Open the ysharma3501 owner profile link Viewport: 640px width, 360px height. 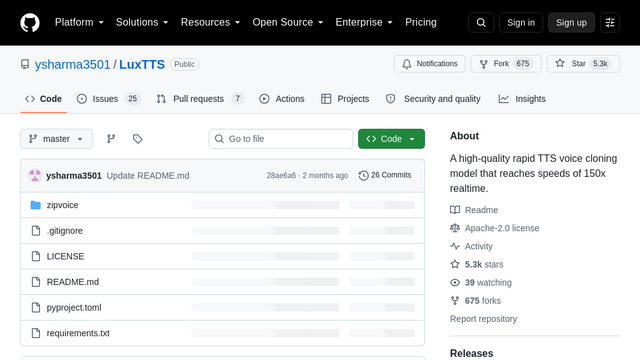tap(72, 64)
